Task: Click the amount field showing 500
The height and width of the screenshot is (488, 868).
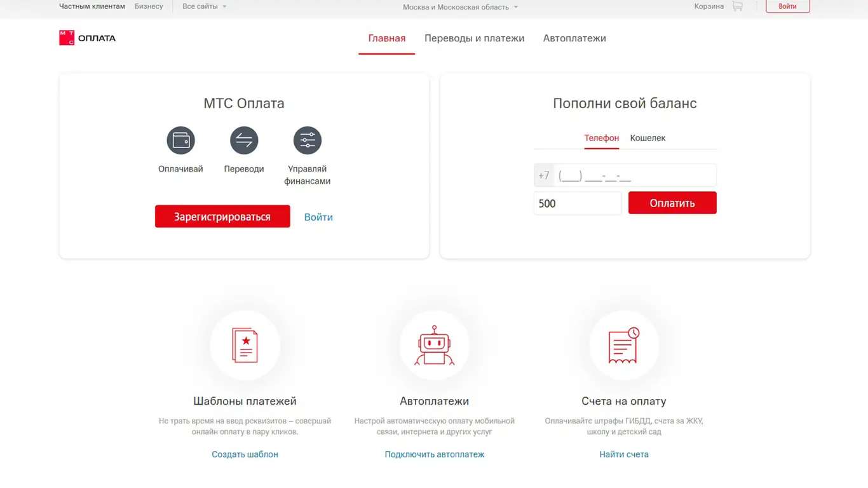Action: (x=578, y=203)
